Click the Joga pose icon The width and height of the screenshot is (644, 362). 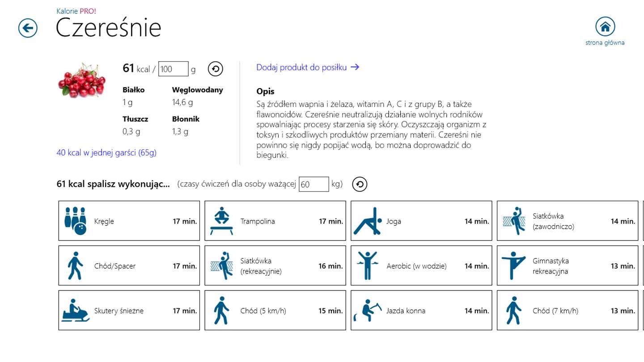[368, 221]
